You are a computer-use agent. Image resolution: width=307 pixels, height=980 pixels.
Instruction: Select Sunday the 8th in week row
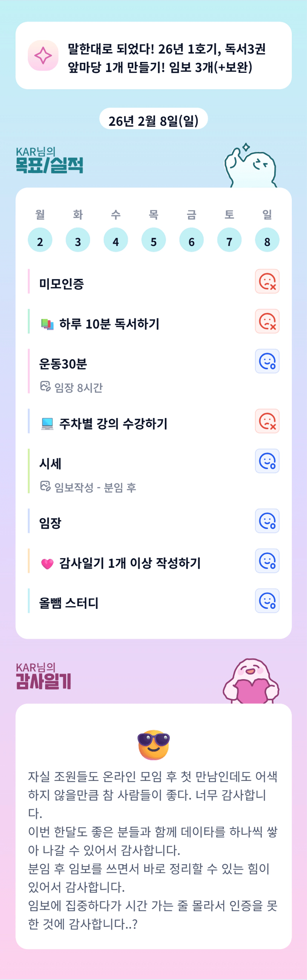point(267,240)
